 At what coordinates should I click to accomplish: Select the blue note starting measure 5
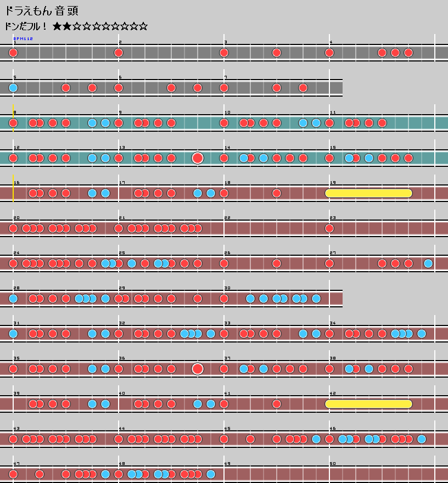click(13, 88)
